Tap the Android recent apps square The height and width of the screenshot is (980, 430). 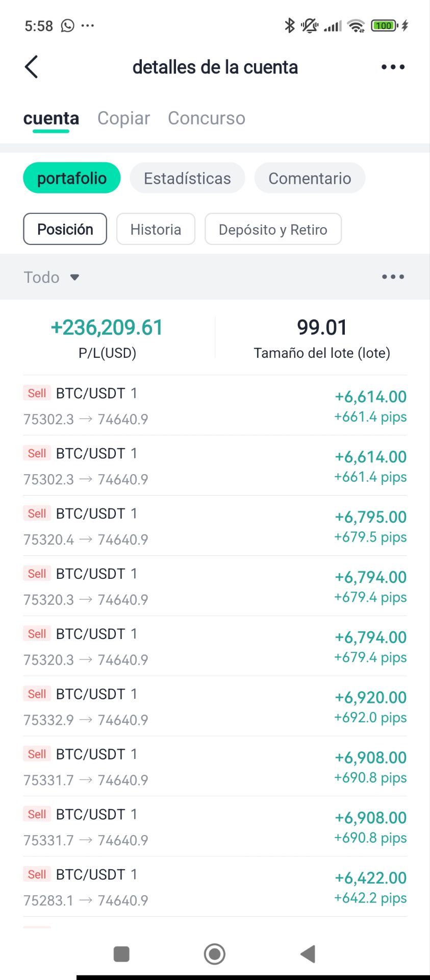point(121,953)
